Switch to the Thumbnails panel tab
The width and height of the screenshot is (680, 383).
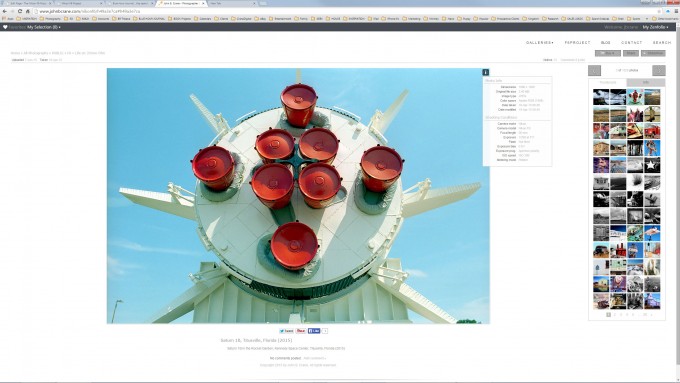coord(608,82)
